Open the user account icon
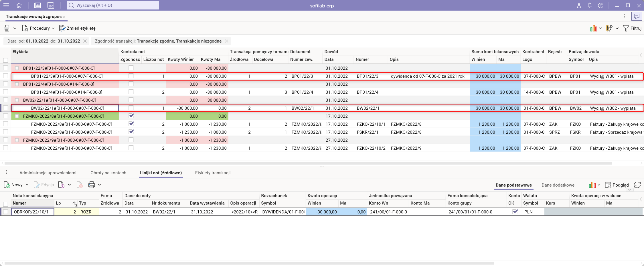The width and height of the screenshot is (644, 266). point(579,5)
